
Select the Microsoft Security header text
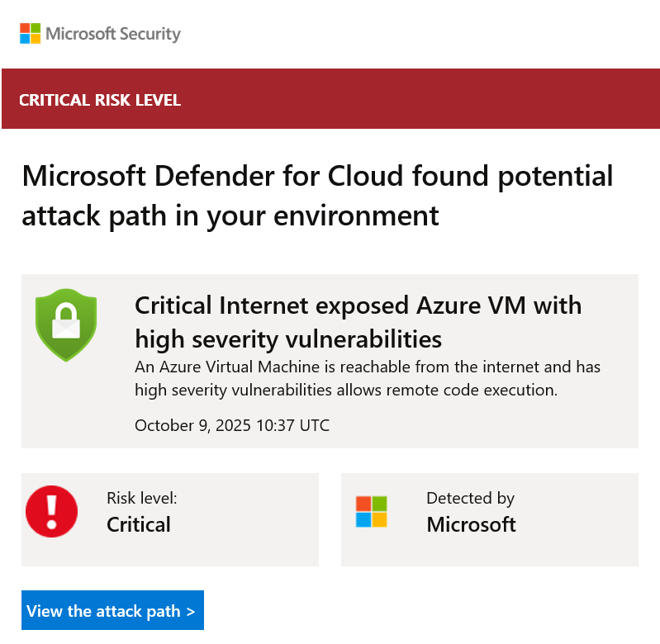[113, 34]
